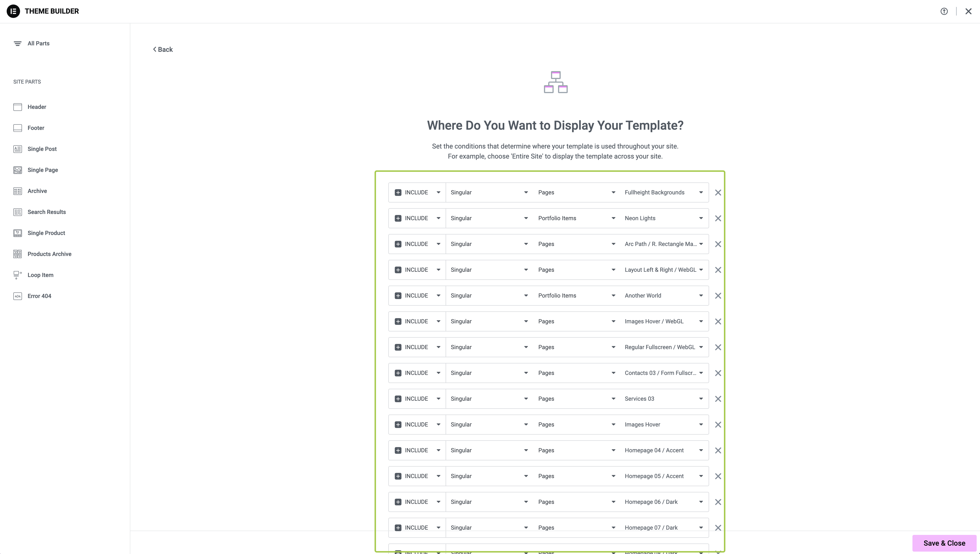Viewport: 980px width, 554px height.
Task: Go Back to previous screen
Action: pyautogui.click(x=163, y=49)
